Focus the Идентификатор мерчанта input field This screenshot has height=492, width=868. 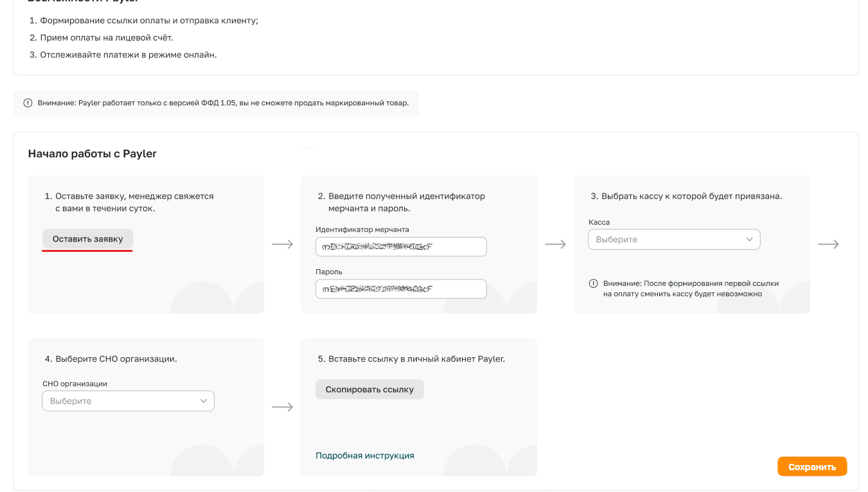(401, 247)
